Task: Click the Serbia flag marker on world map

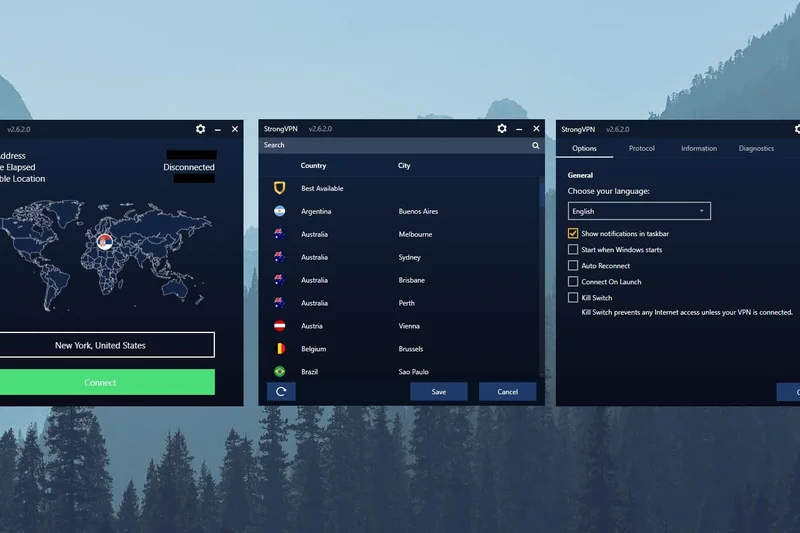Action: [105, 241]
